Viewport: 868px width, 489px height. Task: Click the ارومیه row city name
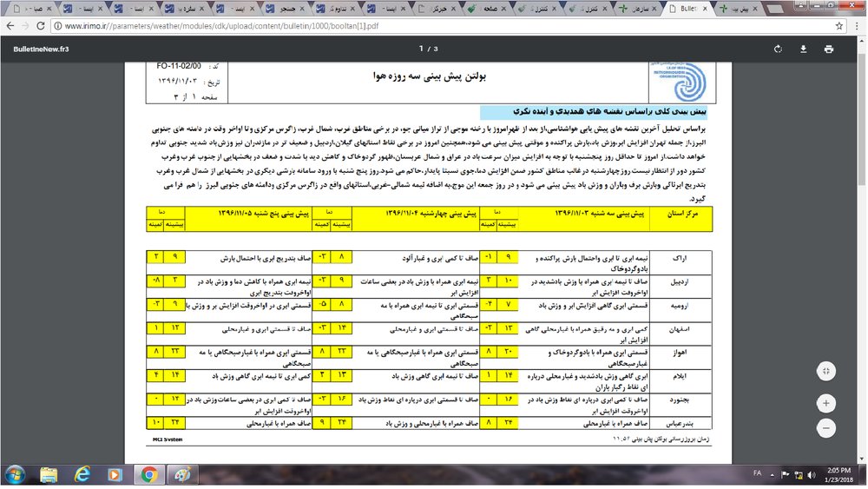coord(679,306)
